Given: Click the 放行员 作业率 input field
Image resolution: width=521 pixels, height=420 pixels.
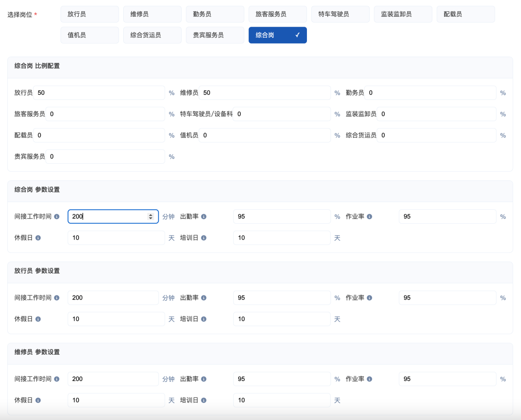Looking at the screenshot, I should pos(447,298).
